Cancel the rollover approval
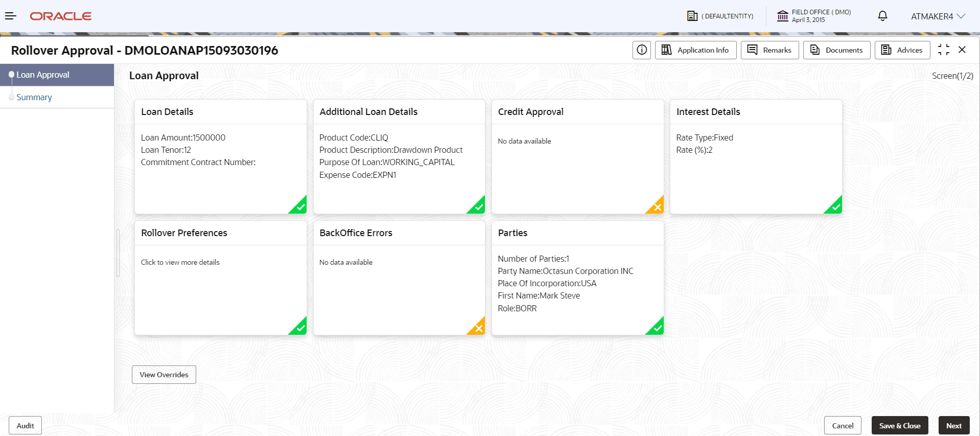980x436 pixels. point(843,426)
